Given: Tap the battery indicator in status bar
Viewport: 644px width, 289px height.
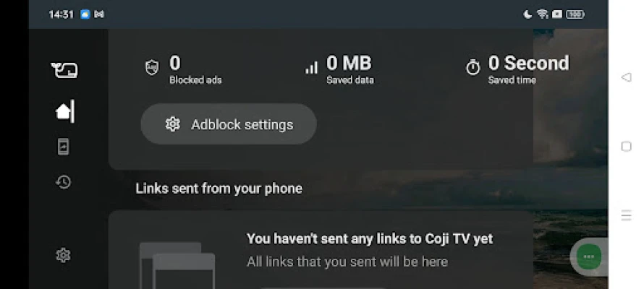Looking at the screenshot, I should [x=575, y=14].
